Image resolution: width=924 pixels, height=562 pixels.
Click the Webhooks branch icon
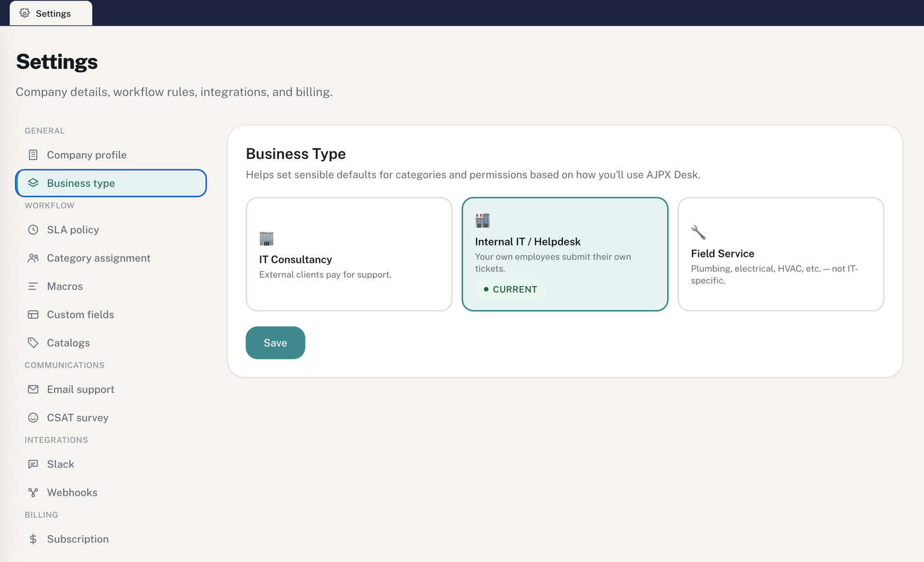coord(33,493)
